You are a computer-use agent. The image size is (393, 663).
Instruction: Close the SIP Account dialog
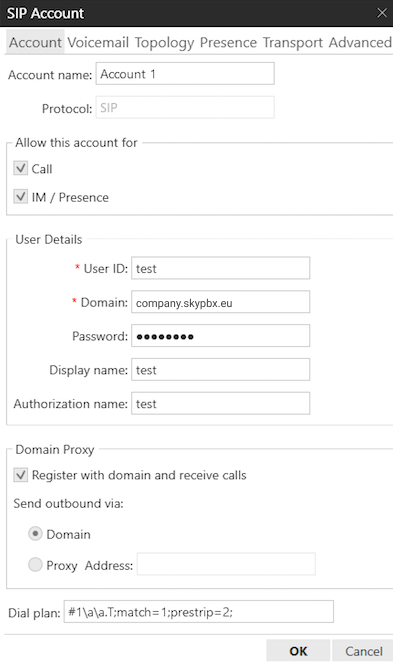(382, 13)
